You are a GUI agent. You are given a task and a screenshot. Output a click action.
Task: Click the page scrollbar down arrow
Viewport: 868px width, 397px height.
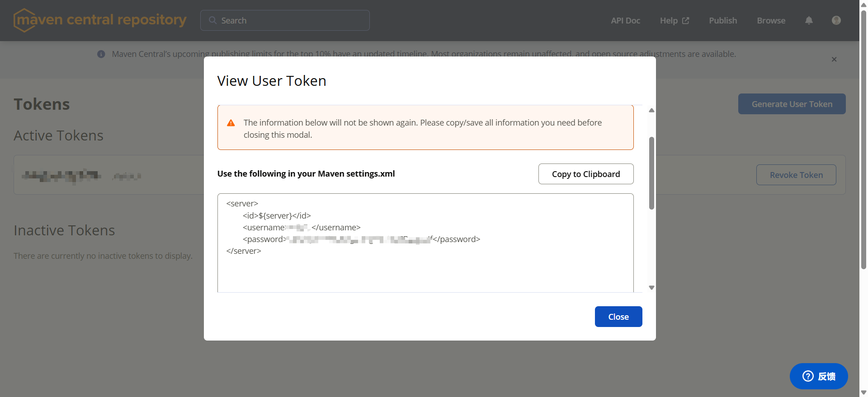coord(863,393)
